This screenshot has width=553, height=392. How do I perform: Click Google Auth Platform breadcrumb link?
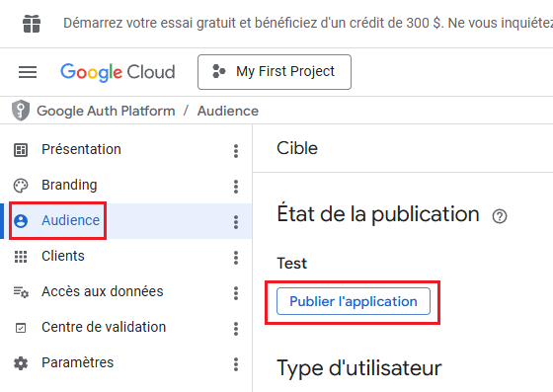pyautogui.click(x=106, y=111)
